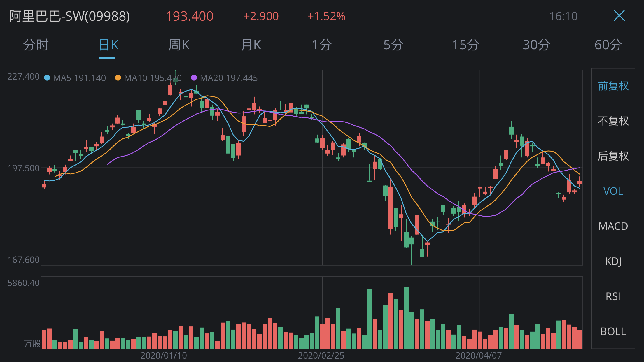Switch to the 30分 interval tab
The height and width of the screenshot is (362, 644).
(536, 45)
